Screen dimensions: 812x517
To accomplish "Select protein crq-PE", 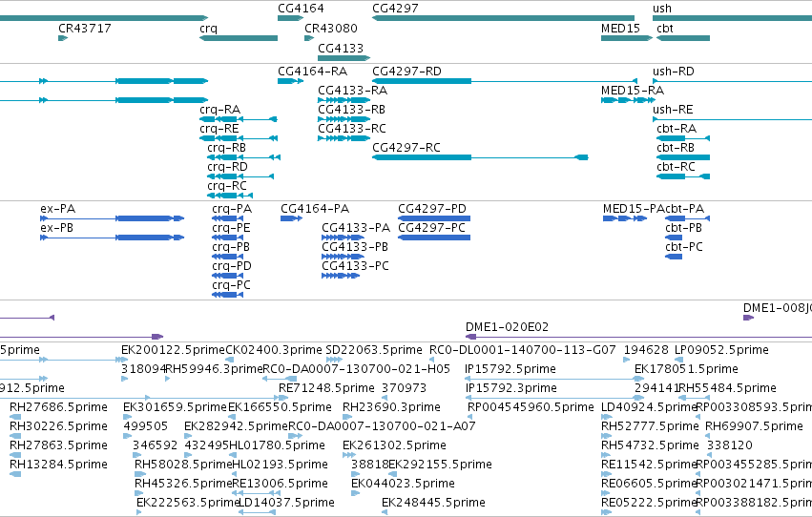I will 227,238.
